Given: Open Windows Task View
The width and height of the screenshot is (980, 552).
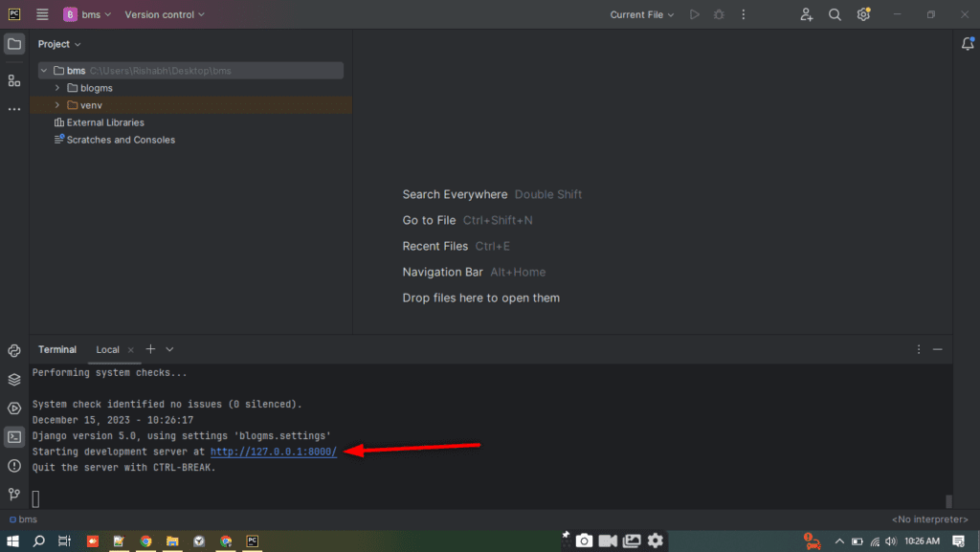Looking at the screenshot, I should pyautogui.click(x=64, y=541).
